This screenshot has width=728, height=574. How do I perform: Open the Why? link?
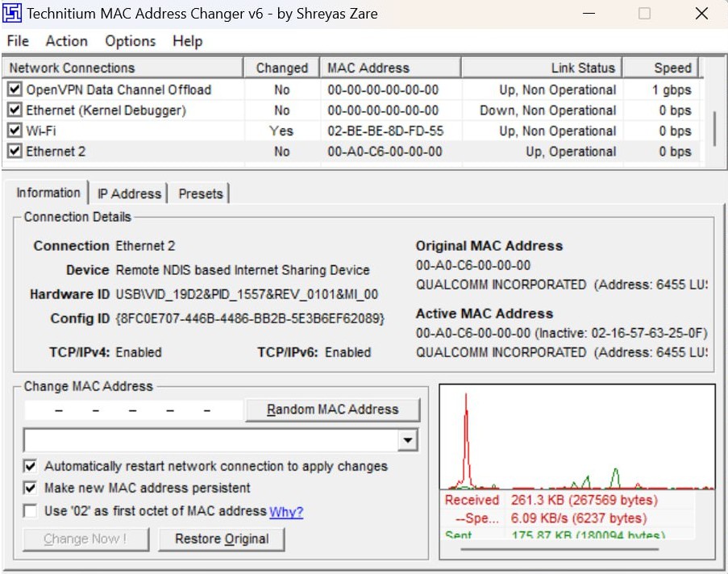coord(286,512)
